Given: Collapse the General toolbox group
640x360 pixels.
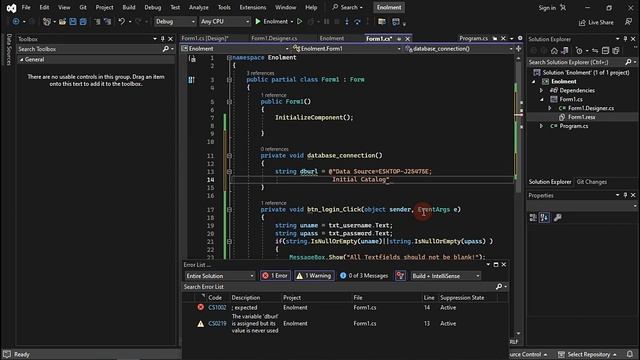Looking at the screenshot, I should pos(22,60).
